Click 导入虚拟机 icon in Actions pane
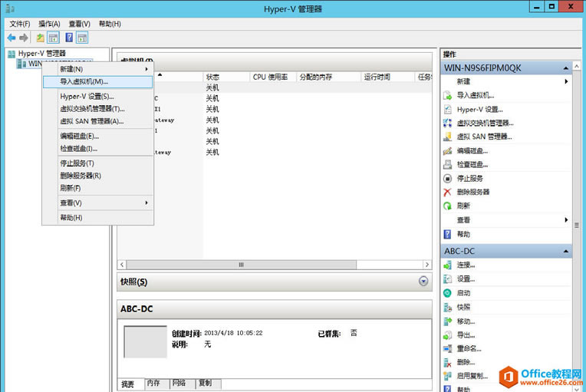 pos(447,96)
